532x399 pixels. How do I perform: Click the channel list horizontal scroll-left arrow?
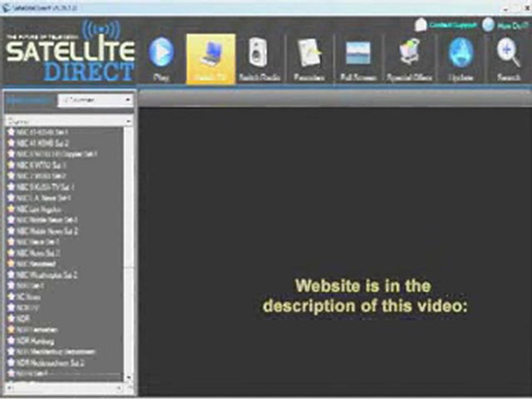pos(8,387)
